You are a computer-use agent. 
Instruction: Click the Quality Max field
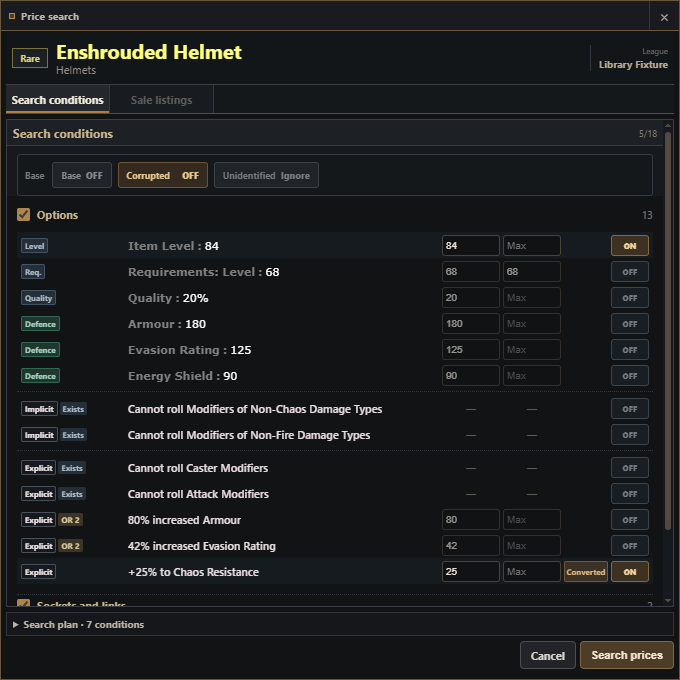[532, 298]
